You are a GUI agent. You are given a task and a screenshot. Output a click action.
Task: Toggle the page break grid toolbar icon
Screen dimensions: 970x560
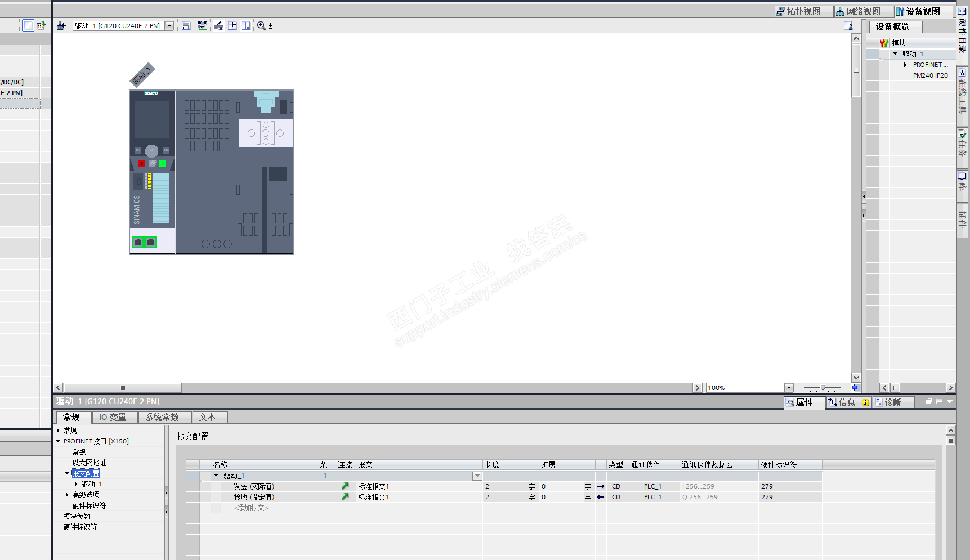pos(233,26)
